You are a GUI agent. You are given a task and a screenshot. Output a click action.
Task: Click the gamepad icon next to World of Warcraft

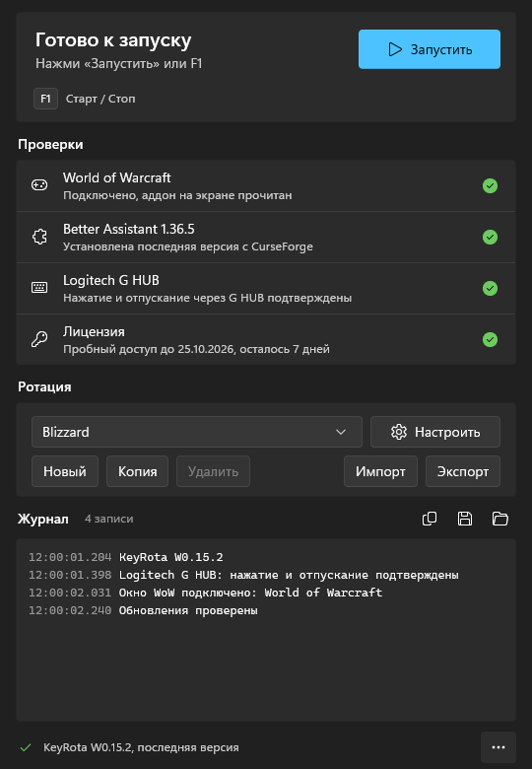pos(39,185)
